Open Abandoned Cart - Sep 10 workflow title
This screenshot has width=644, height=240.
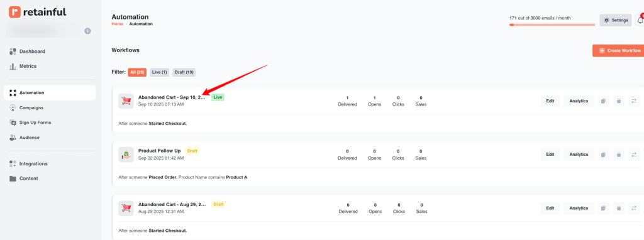[x=172, y=97]
